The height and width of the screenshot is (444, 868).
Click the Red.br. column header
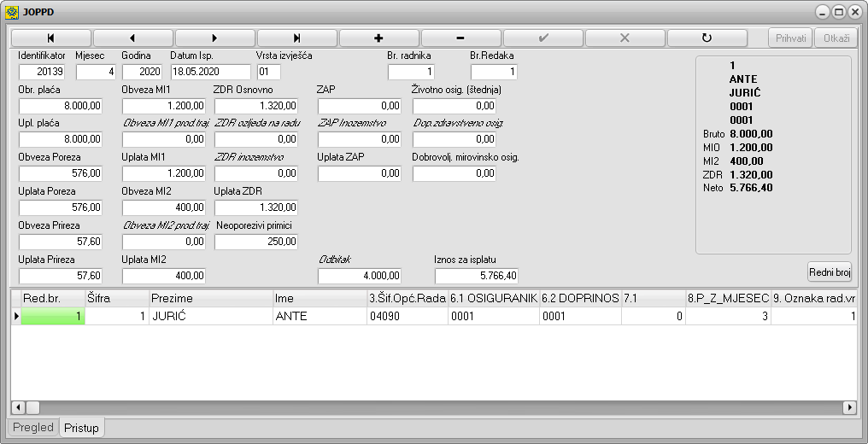pyautogui.click(x=53, y=299)
